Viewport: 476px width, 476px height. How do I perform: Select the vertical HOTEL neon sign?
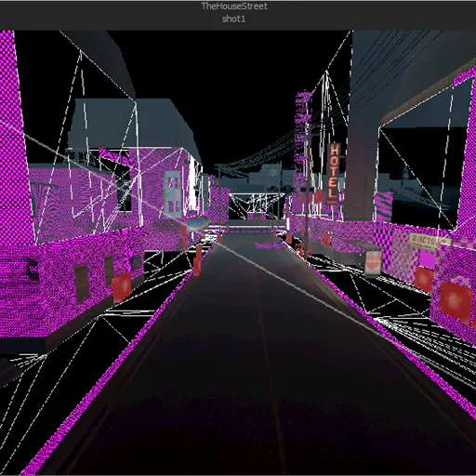334,173
